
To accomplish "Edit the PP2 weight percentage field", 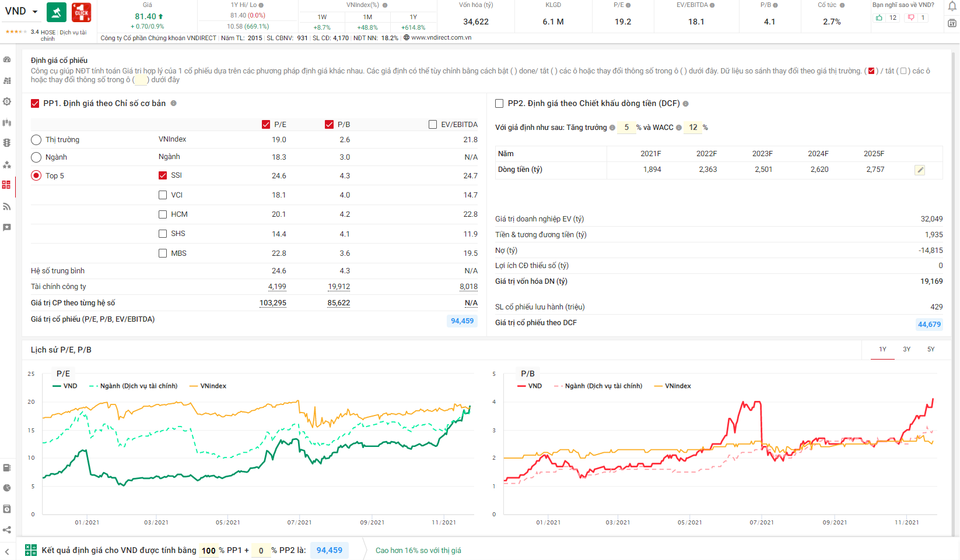I will click(x=261, y=551).
